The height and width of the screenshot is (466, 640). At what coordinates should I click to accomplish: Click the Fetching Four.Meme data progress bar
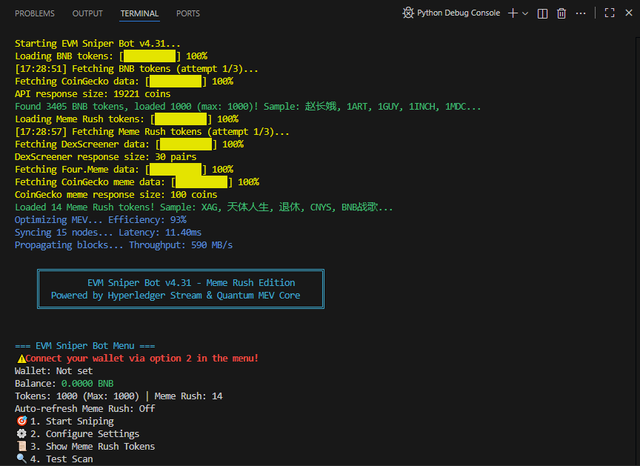(176, 169)
